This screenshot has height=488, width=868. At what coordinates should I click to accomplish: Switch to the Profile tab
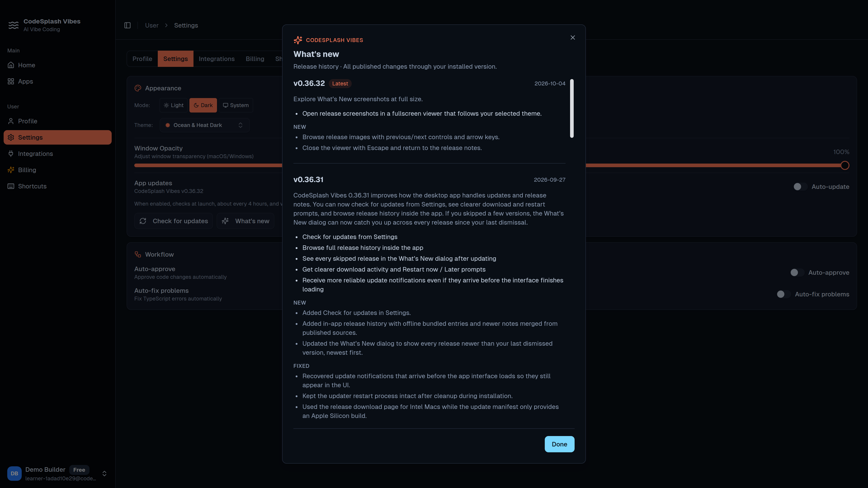click(x=142, y=59)
